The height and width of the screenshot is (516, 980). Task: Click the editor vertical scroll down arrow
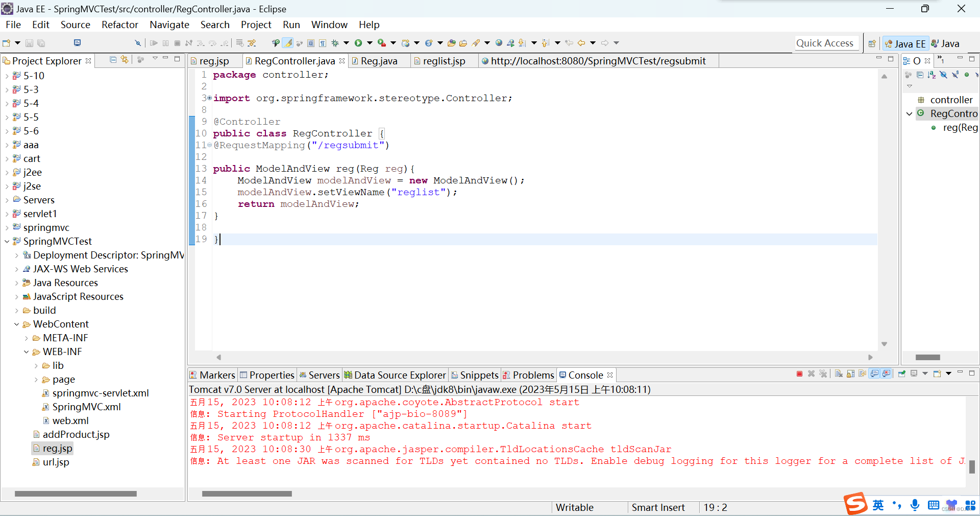(884, 344)
